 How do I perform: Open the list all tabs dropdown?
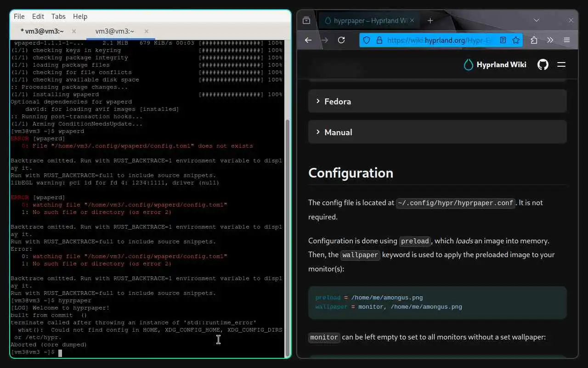tap(536, 20)
